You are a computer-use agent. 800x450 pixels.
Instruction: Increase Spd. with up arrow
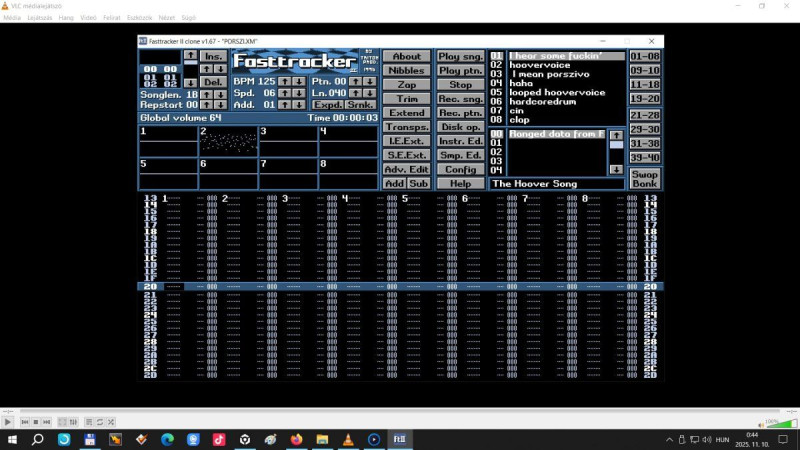pos(285,93)
